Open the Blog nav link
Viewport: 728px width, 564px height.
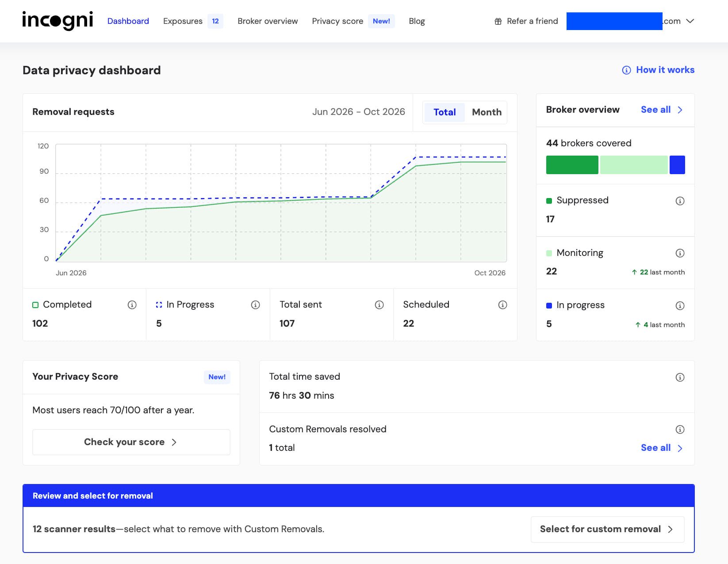[417, 21]
